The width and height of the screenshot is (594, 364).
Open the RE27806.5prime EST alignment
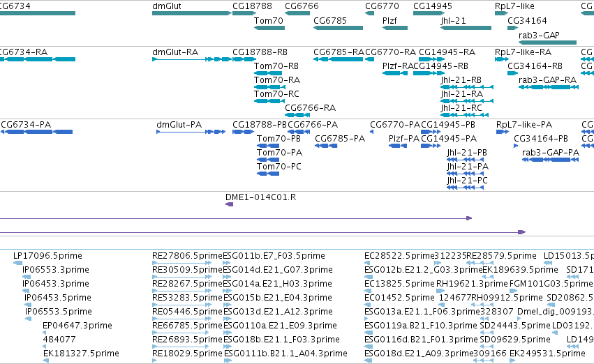click(182, 263)
